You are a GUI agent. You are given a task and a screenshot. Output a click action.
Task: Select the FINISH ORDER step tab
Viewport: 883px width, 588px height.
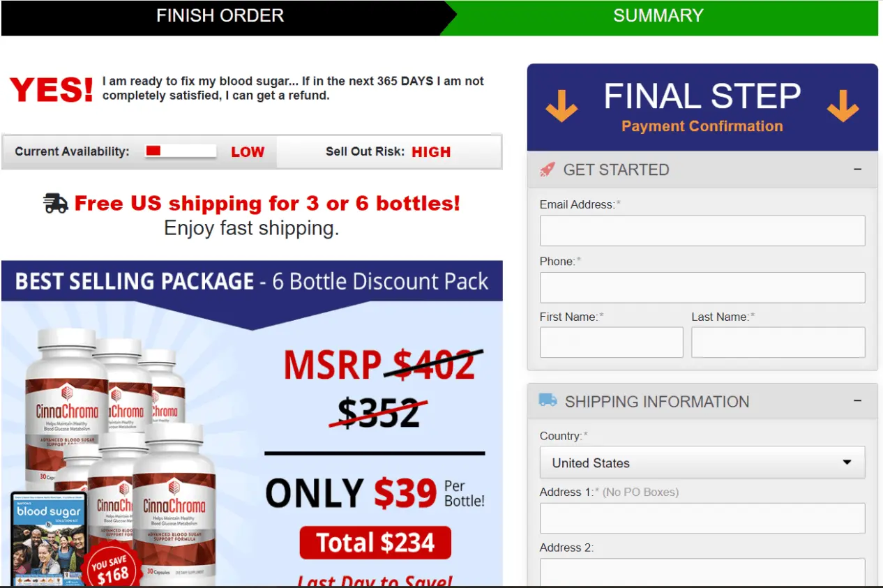point(220,17)
